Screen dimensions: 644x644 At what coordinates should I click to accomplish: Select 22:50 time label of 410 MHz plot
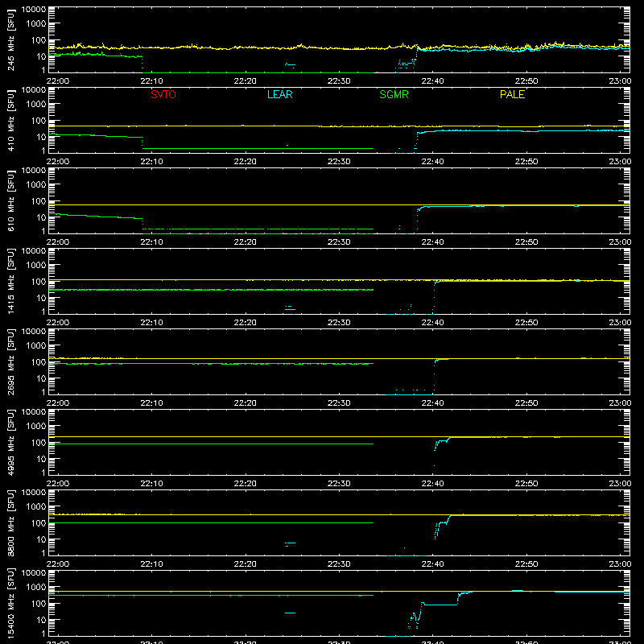point(526,162)
